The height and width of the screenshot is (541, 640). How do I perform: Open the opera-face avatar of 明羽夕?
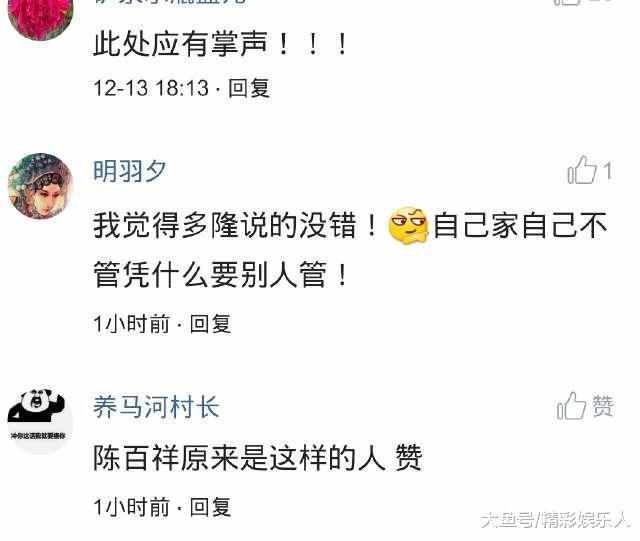click(40, 186)
